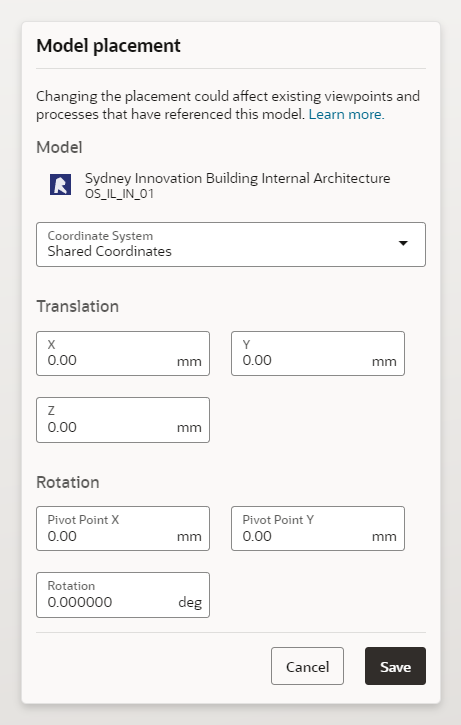The height and width of the screenshot is (725, 461).
Task: Open the Learn more link
Action: [346, 114]
